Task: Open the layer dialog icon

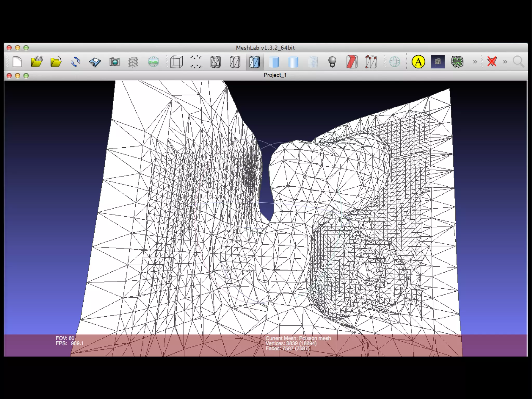Action: [x=133, y=62]
